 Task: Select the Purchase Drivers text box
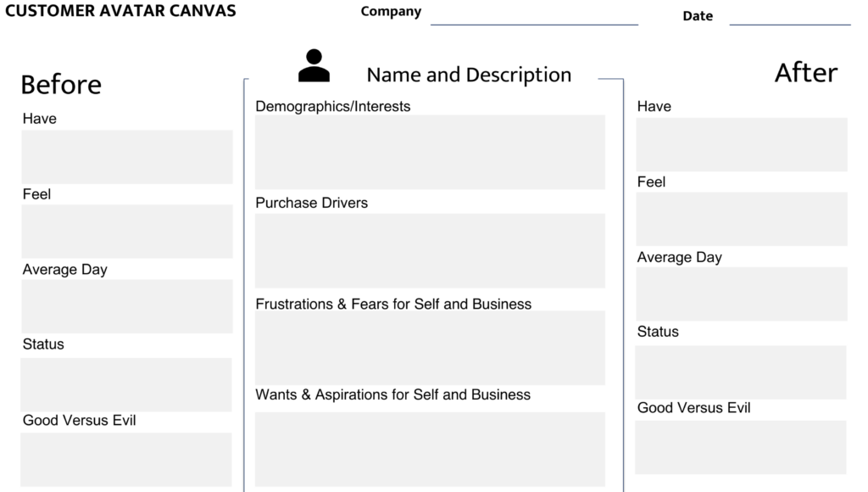[x=430, y=250]
